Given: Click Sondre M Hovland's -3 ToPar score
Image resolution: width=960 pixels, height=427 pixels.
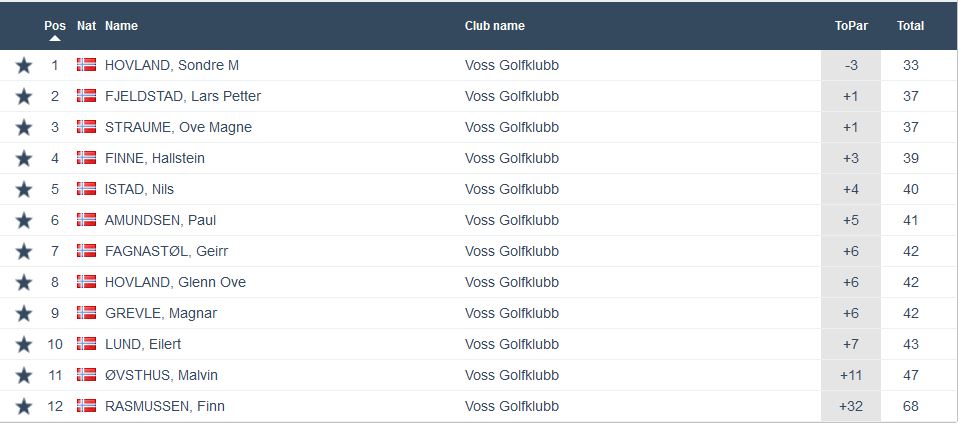Looking at the screenshot, I should [851, 66].
